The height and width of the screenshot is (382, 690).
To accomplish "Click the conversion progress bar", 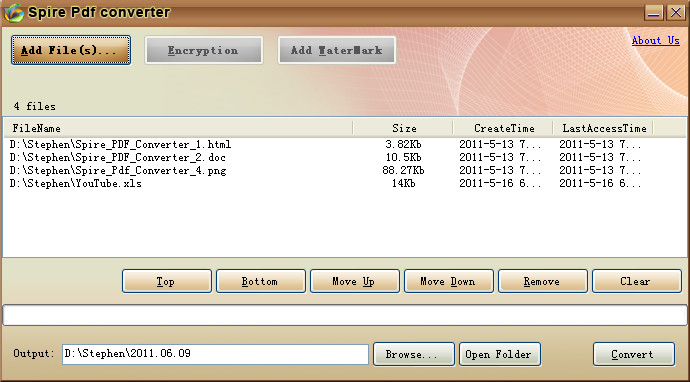I will tap(345, 315).
